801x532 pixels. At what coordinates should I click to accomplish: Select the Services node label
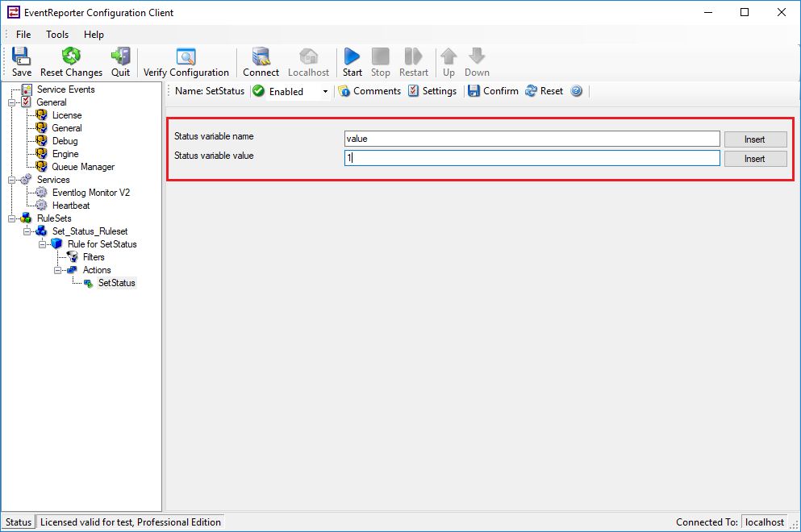(53, 180)
